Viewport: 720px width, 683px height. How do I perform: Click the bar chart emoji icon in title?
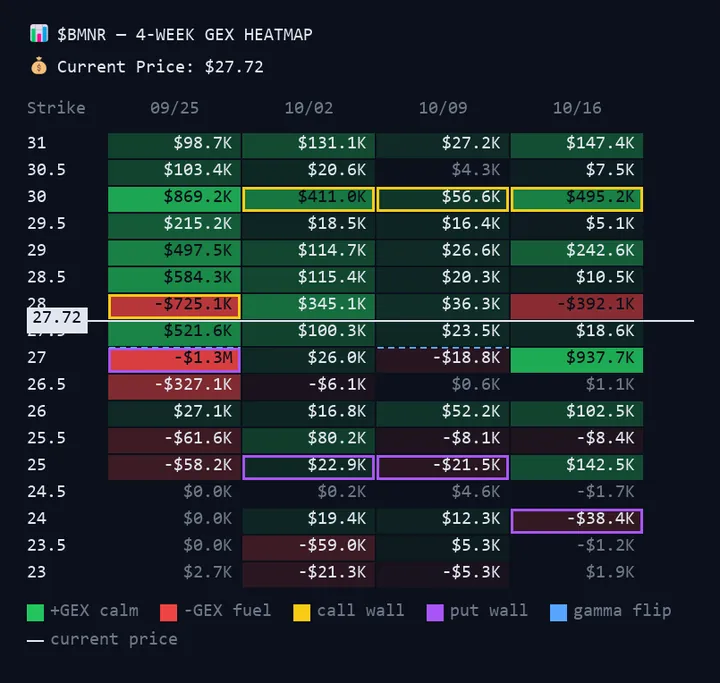pyautogui.click(x=39, y=34)
